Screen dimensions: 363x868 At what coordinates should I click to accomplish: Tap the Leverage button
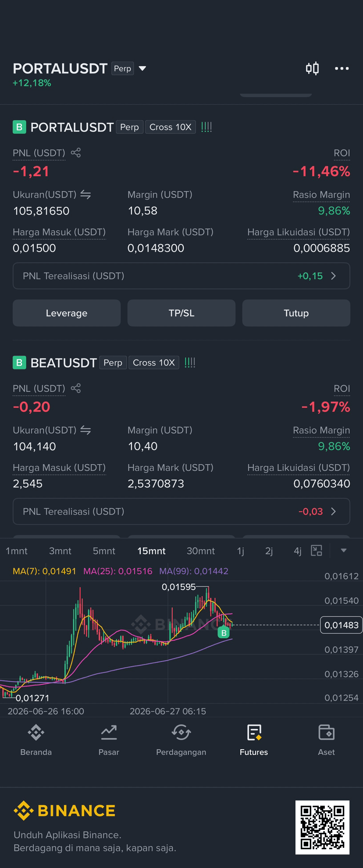tap(67, 313)
